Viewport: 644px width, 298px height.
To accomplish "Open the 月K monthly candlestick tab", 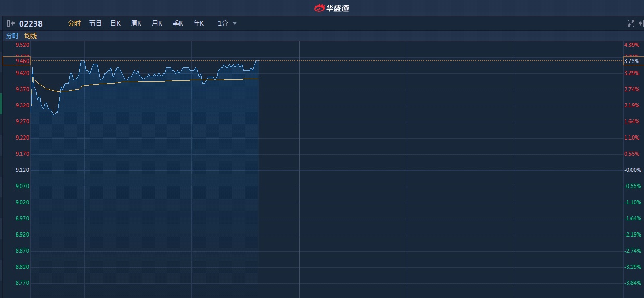I will (157, 23).
